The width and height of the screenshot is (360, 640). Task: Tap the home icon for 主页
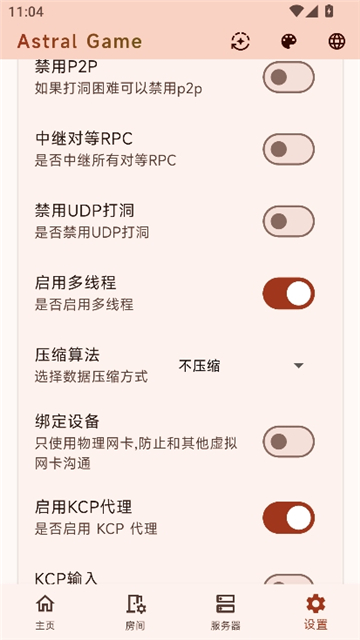click(x=45, y=603)
